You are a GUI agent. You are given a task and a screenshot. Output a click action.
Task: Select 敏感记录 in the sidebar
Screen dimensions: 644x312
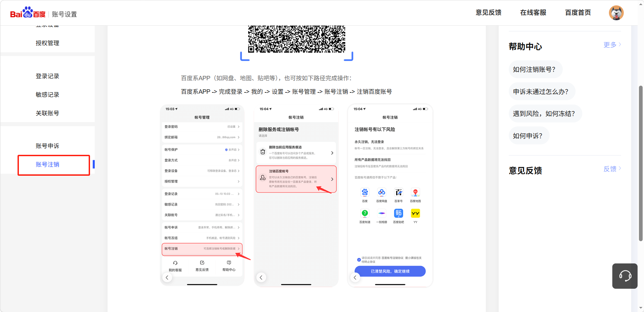click(x=48, y=95)
